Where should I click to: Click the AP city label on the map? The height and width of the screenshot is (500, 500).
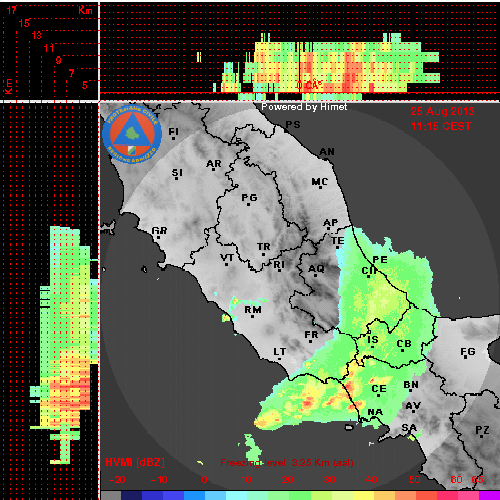[x=331, y=223]
